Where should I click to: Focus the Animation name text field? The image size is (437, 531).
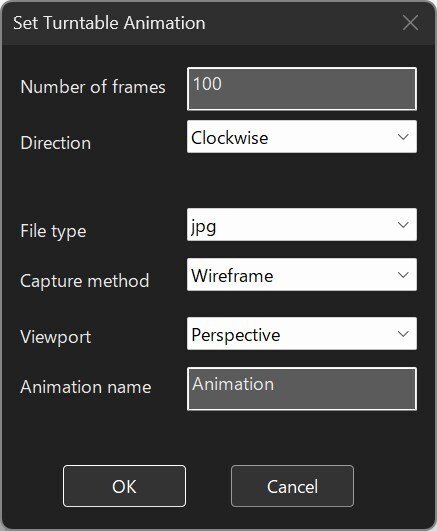click(x=302, y=389)
